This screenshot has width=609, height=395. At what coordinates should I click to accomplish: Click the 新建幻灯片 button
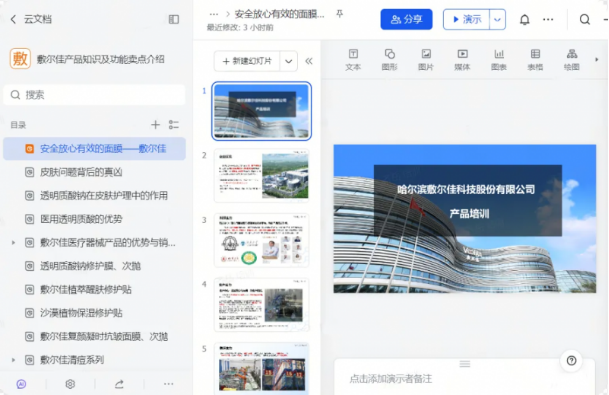247,61
